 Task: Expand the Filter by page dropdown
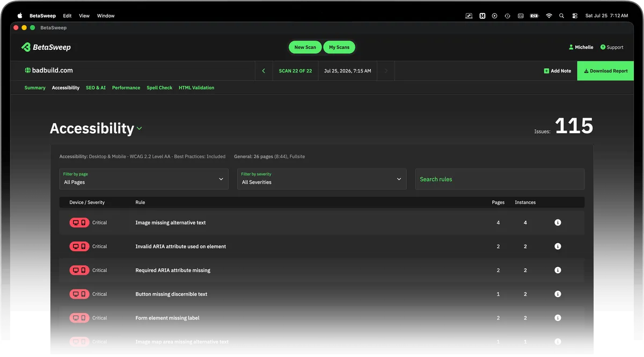(x=144, y=179)
